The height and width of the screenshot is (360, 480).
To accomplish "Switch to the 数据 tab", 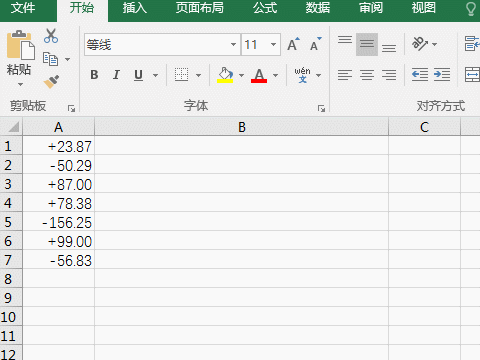I will click(x=318, y=8).
